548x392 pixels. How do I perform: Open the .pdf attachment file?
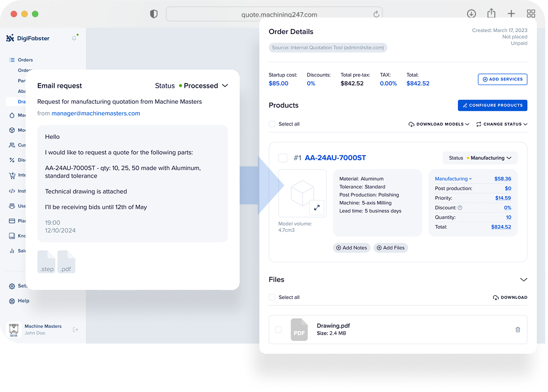pyautogui.click(x=67, y=262)
